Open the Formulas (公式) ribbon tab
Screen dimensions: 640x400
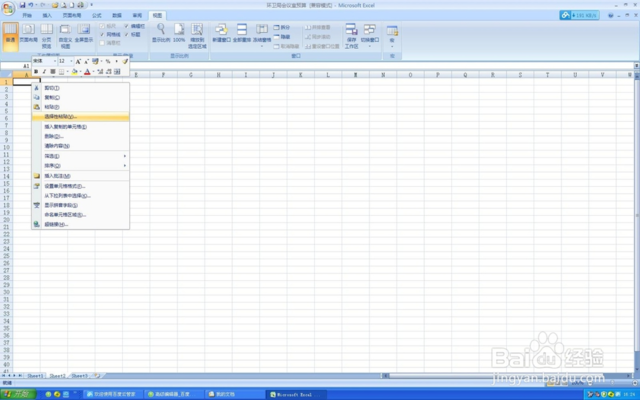97,16
